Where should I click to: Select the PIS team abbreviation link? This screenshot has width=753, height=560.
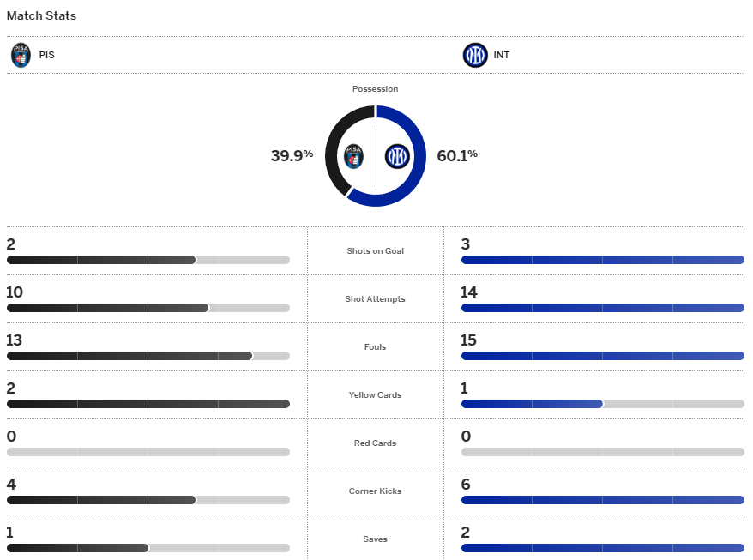pos(46,56)
